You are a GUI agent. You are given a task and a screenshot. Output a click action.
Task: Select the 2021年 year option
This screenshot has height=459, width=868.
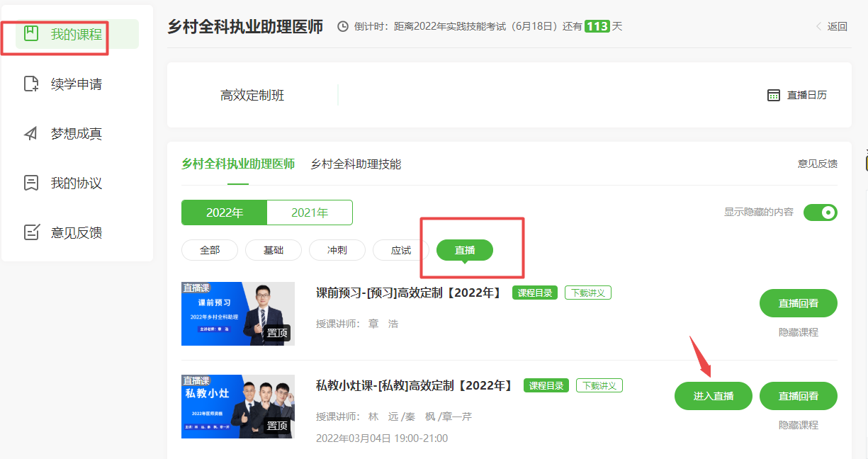[x=310, y=212]
